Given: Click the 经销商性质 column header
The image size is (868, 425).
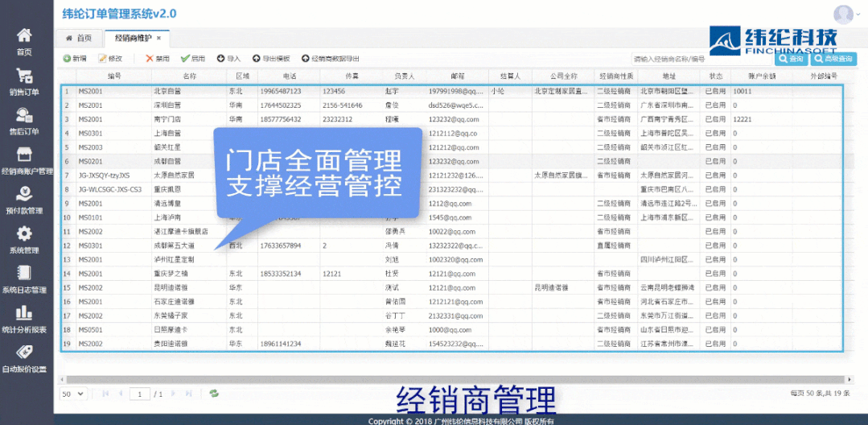Looking at the screenshot, I should click(x=616, y=76).
